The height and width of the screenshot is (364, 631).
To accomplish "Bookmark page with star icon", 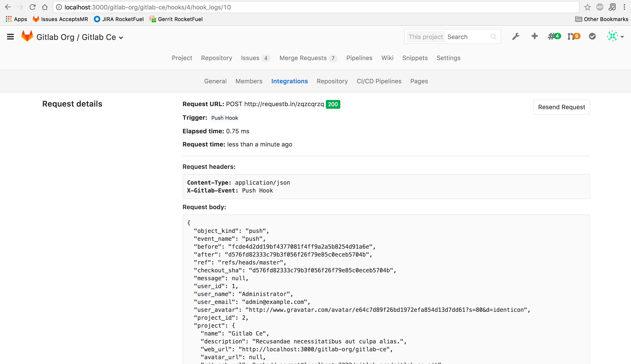I will (588, 7).
